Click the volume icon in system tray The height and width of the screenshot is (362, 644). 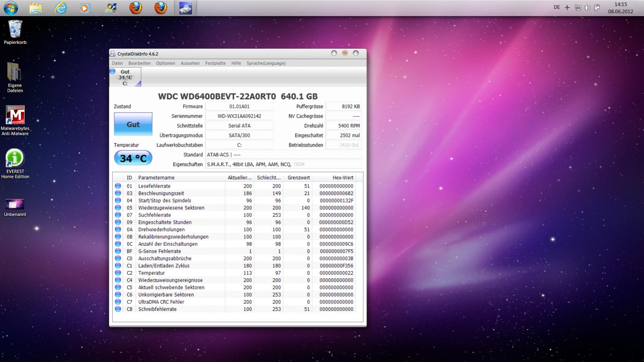[587, 8]
